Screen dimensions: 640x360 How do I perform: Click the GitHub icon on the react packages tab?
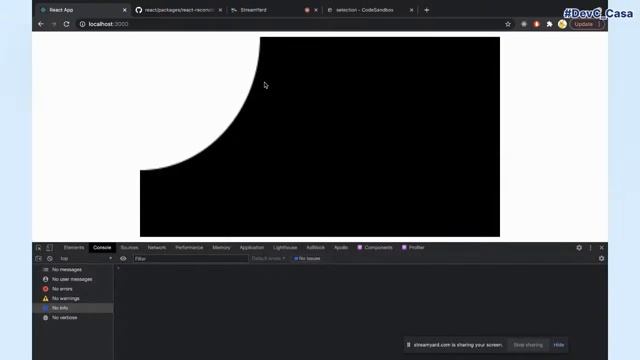(x=139, y=10)
